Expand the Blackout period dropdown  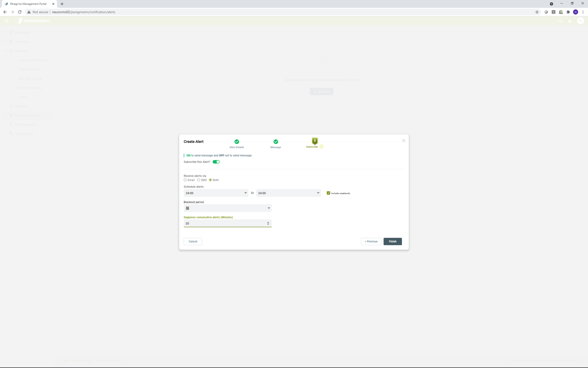coord(268,208)
